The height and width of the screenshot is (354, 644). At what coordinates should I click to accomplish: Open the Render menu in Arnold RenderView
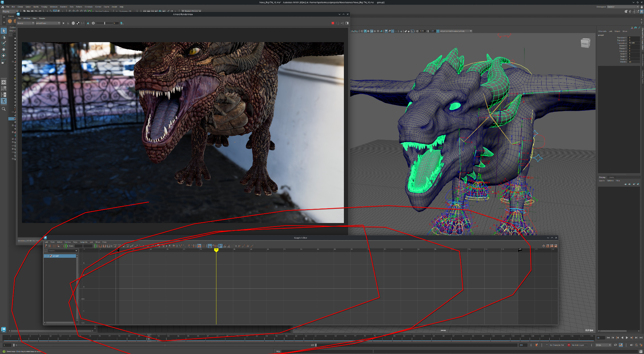(x=42, y=18)
